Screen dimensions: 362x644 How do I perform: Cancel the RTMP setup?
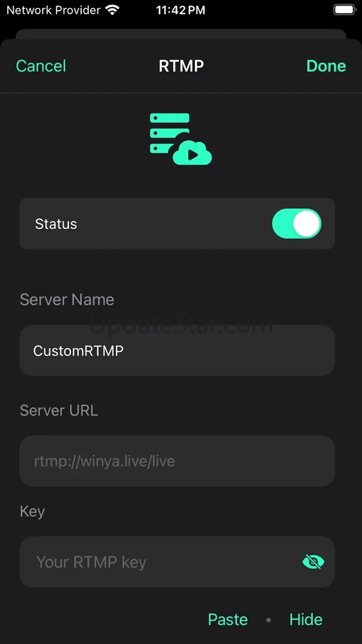tap(41, 66)
